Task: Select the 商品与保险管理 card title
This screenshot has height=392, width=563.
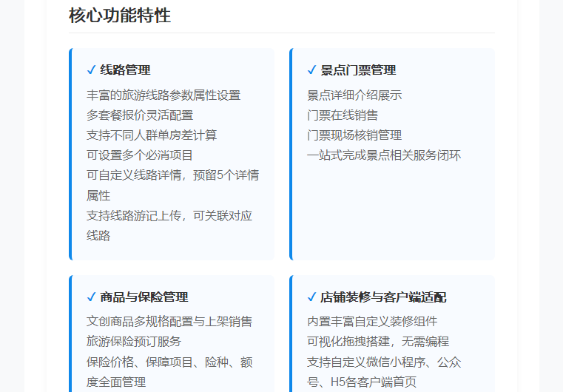Action: 144,297
